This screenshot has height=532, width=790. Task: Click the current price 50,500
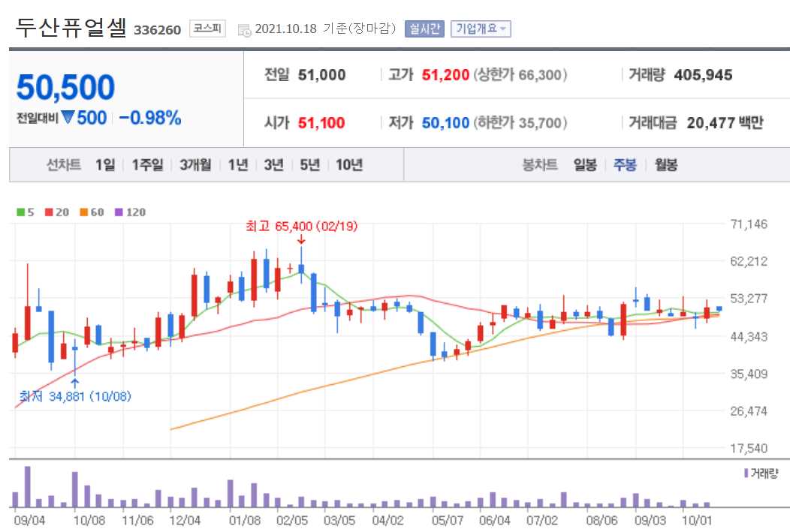pos(65,87)
